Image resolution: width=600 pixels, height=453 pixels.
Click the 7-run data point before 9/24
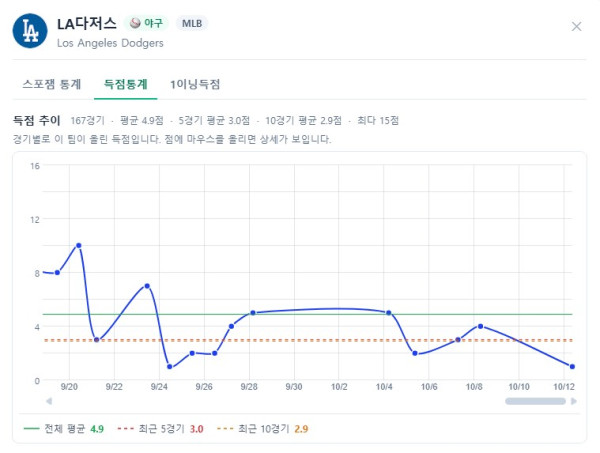(147, 286)
